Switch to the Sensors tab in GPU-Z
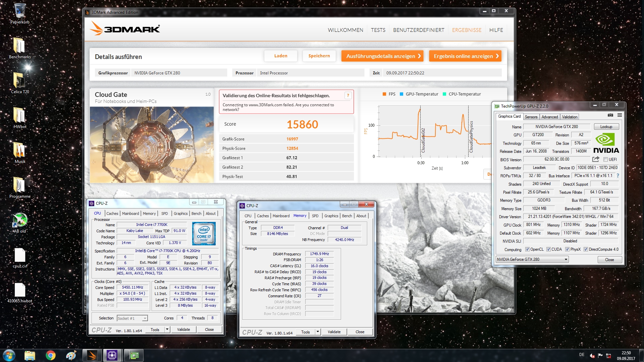The height and width of the screenshot is (362, 644). pos(531,117)
